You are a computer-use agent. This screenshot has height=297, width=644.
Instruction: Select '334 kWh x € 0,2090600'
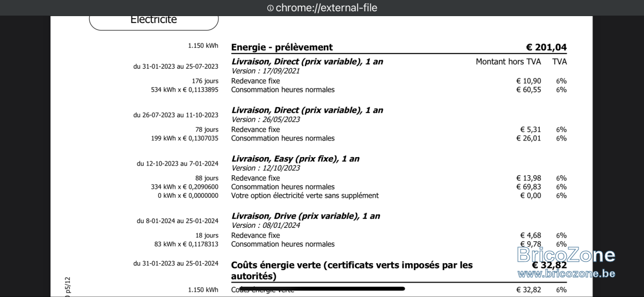(x=185, y=187)
